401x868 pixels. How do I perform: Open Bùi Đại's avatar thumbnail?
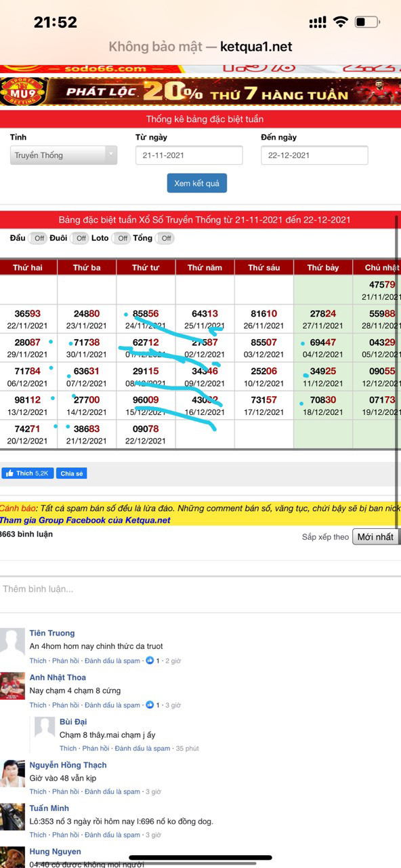pos(45,727)
